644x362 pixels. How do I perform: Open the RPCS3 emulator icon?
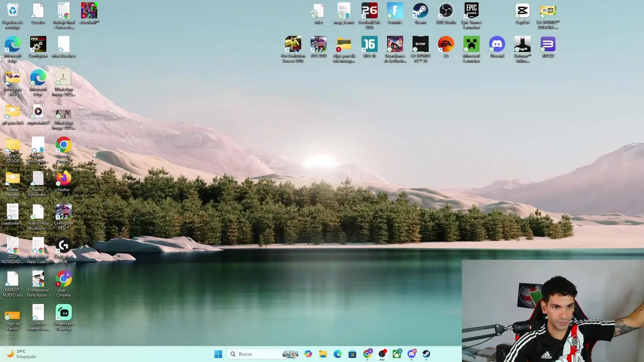pos(548,47)
